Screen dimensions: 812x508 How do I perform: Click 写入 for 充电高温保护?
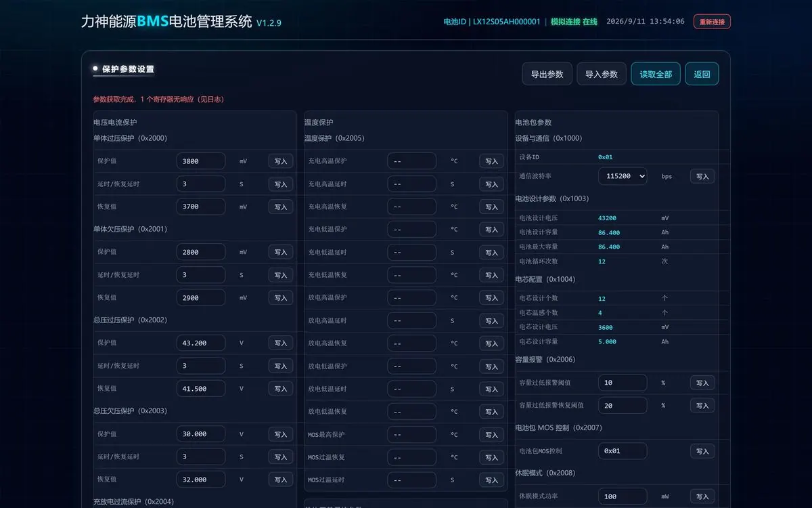coord(492,161)
